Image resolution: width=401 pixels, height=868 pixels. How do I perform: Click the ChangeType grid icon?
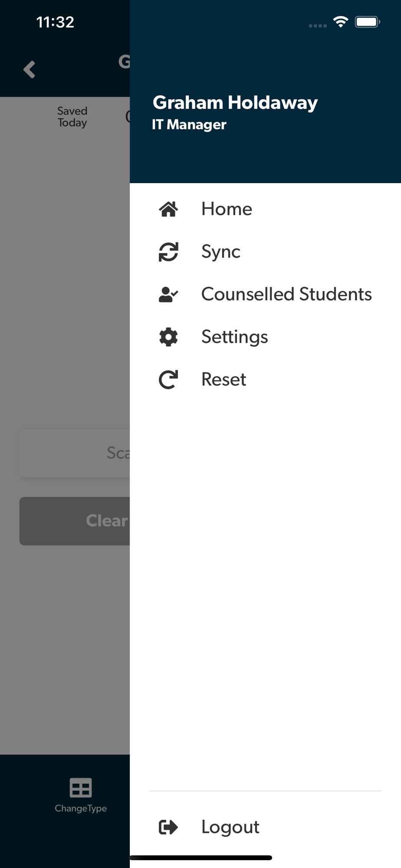81,788
